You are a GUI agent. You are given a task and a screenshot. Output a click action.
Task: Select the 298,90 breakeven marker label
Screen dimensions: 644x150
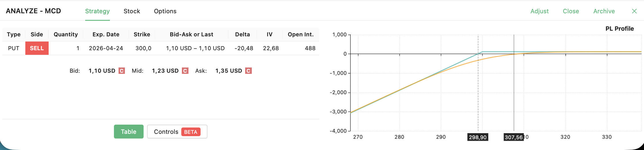click(x=478, y=137)
